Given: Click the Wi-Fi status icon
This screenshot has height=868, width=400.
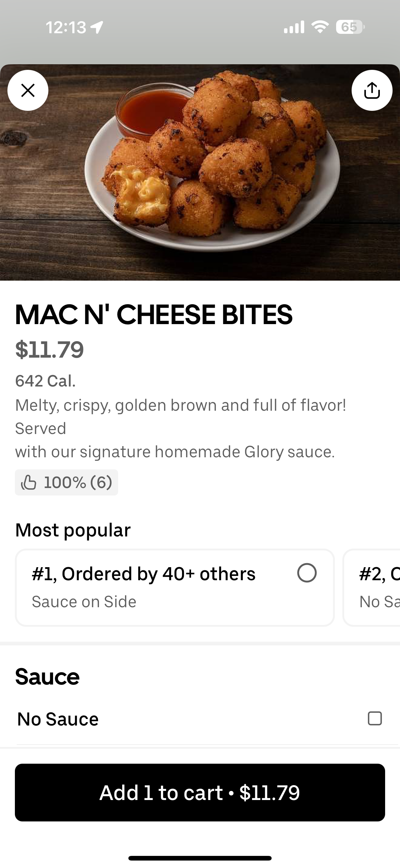Looking at the screenshot, I should tap(320, 27).
